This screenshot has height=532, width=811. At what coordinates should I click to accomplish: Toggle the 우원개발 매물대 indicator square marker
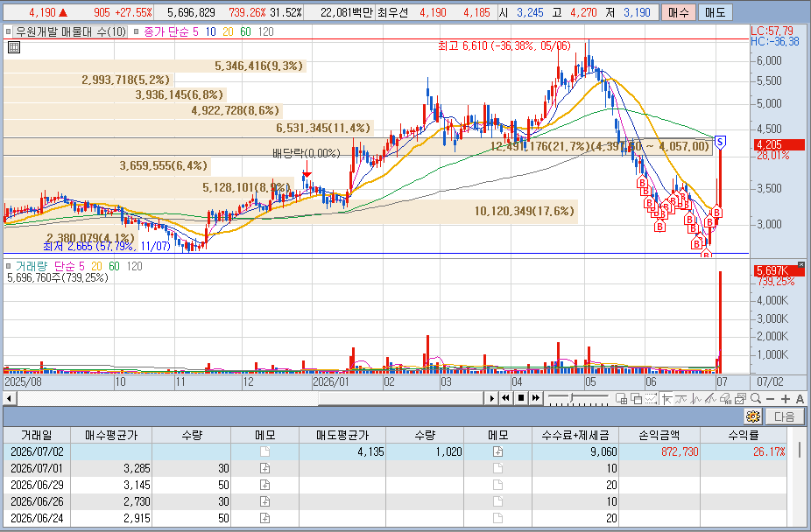coord(8,32)
